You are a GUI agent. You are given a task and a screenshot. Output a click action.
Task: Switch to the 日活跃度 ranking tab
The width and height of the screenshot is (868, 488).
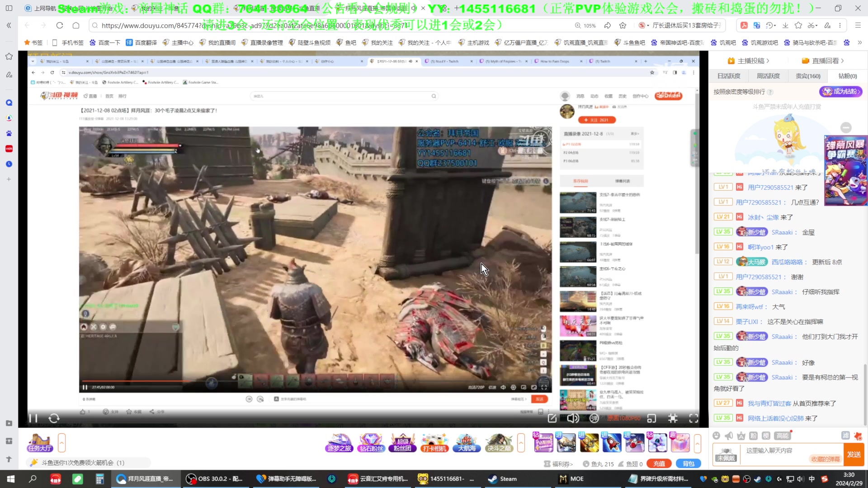pos(729,76)
